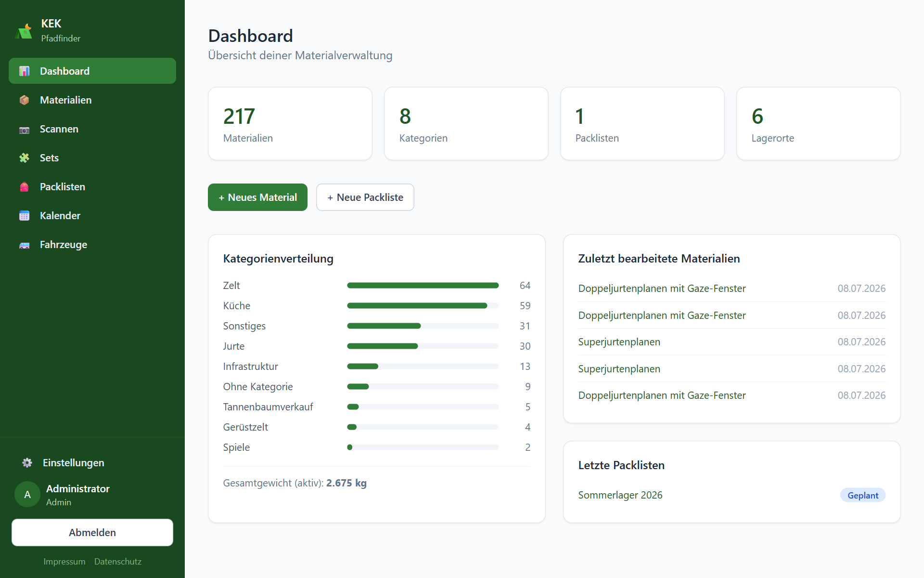Open the Datenschutz link
Image resolution: width=924 pixels, height=578 pixels.
118,561
